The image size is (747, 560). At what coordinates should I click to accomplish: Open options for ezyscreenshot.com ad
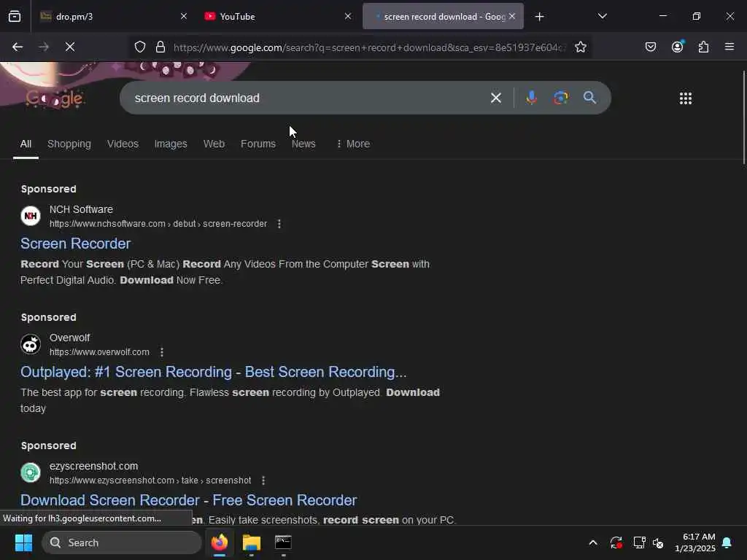pos(263,481)
